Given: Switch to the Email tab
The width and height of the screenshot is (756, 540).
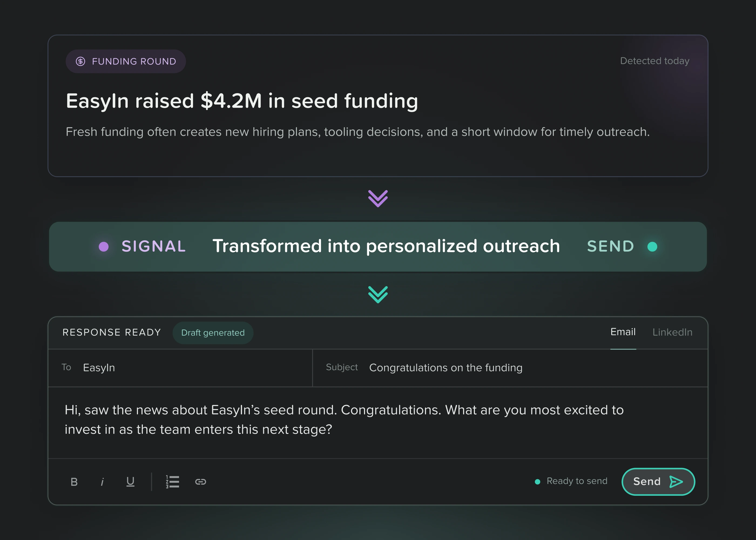Looking at the screenshot, I should coord(623,332).
